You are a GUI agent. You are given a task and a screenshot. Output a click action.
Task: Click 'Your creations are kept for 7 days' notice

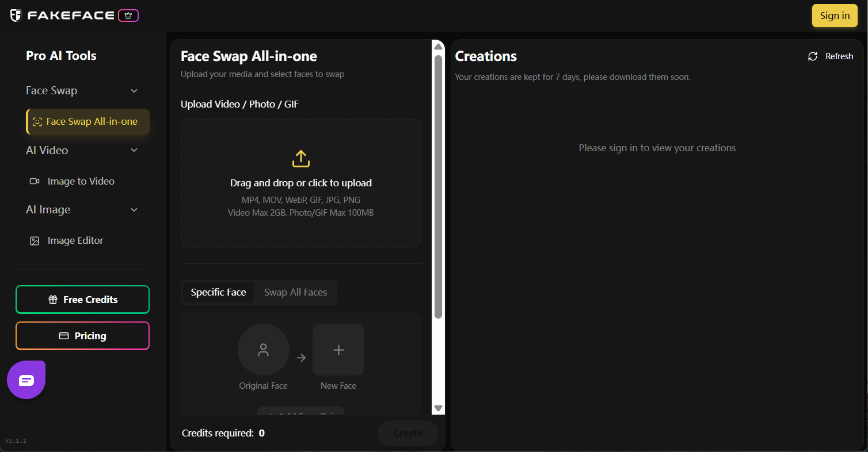click(x=573, y=77)
